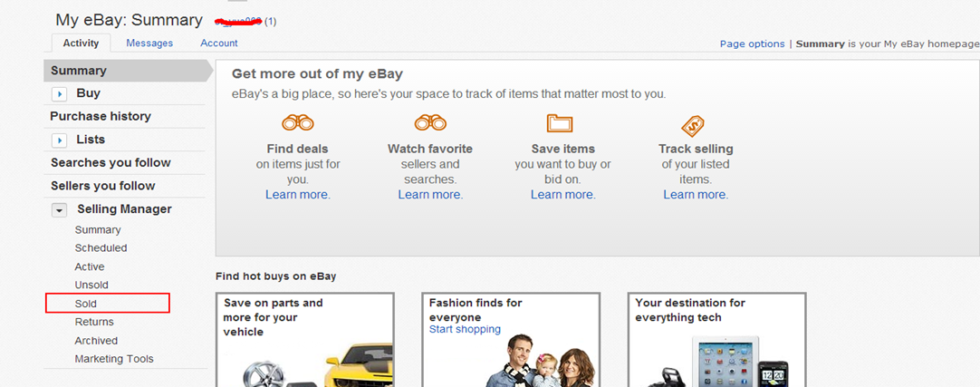This screenshot has height=387, width=980.
Task: Click 'Your destination for everything tech' heading
Action: pos(690,309)
